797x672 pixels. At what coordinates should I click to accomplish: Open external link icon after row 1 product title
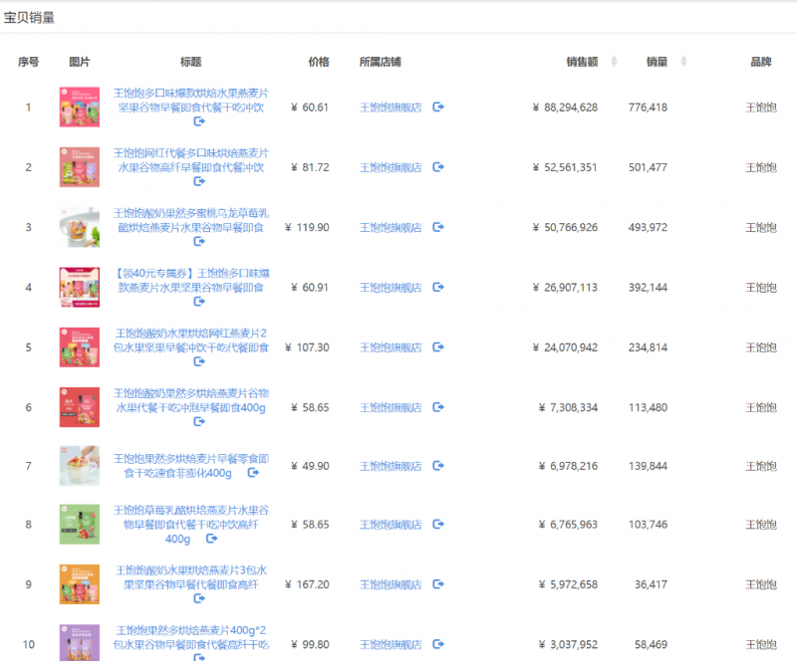coord(199,121)
